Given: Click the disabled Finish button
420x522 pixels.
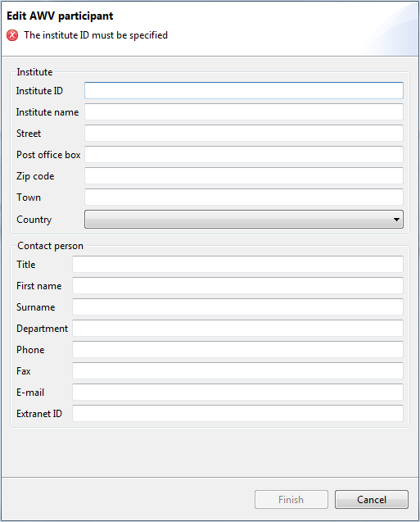Looking at the screenshot, I should pos(291,499).
